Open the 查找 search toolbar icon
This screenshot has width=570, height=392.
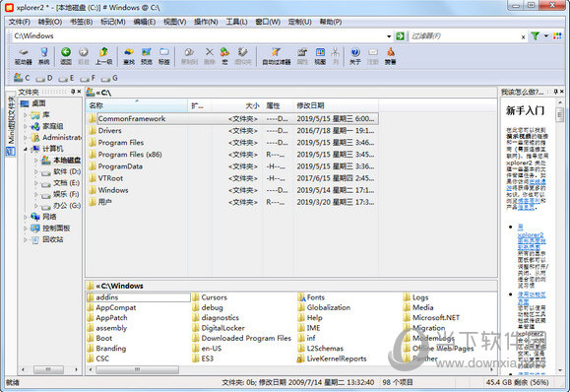pos(129,55)
